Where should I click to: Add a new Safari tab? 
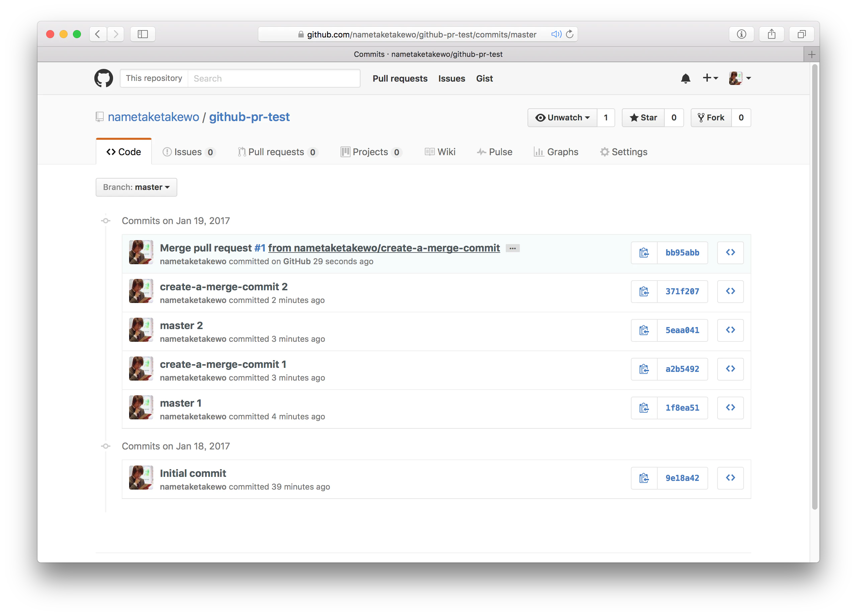coord(811,55)
